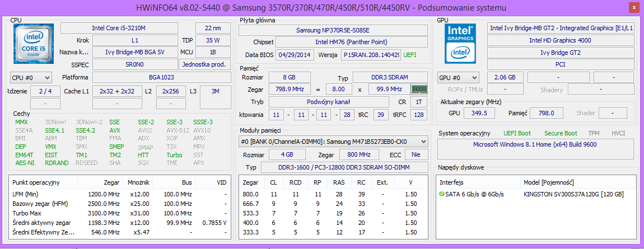
Task: Click the DDR3-1600 / PC3-12800 type field
Action: coord(344,167)
